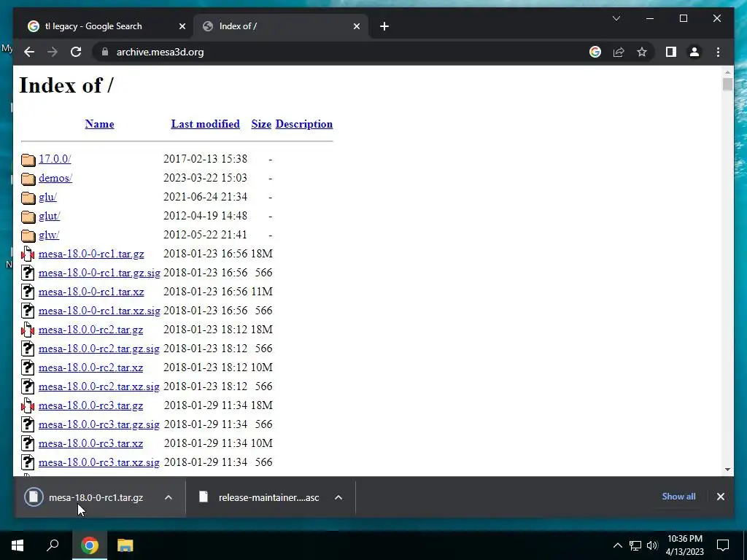Open mesa-18.0-0-rc1.tar.xz.sig link
The image size is (747, 560).
pyautogui.click(x=99, y=311)
